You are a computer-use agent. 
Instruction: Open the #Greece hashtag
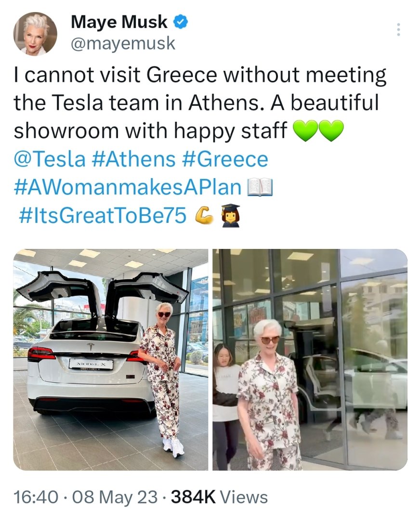point(225,159)
